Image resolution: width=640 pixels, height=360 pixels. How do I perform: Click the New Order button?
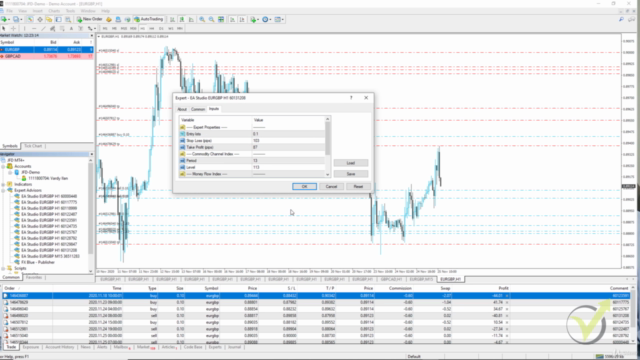point(89,19)
